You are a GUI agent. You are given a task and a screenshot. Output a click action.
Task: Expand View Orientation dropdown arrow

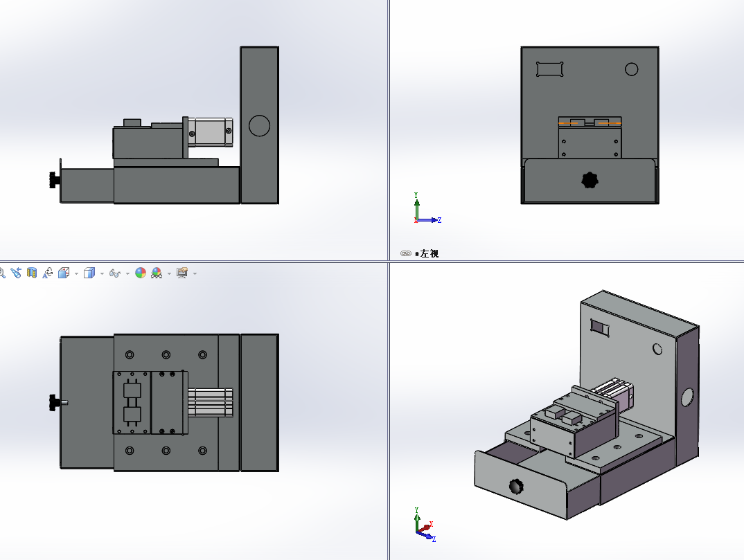pos(76,273)
